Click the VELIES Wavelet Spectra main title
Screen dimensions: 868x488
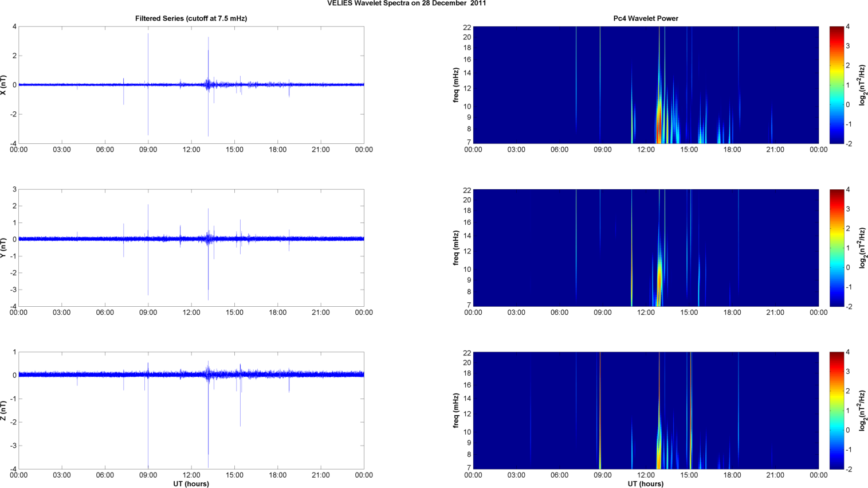click(x=407, y=3)
